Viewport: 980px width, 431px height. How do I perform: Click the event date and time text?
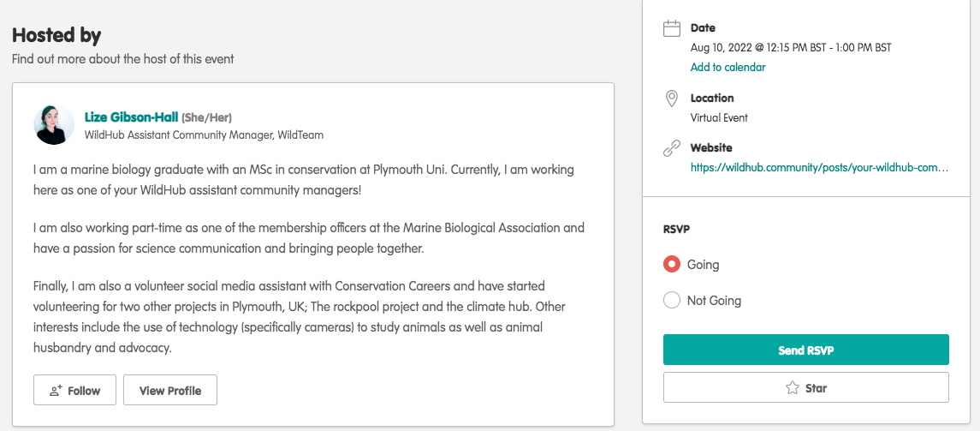(790, 48)
